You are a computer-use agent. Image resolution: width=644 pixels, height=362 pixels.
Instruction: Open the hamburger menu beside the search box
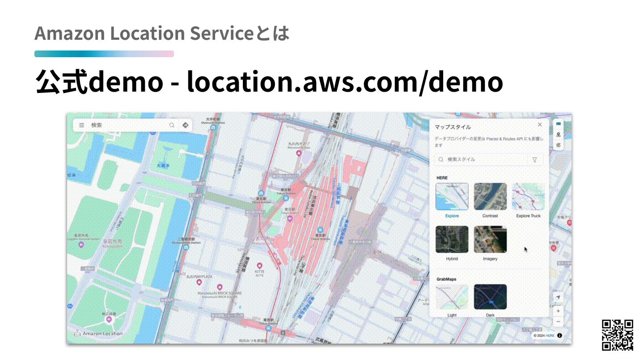tap(81, 126)
